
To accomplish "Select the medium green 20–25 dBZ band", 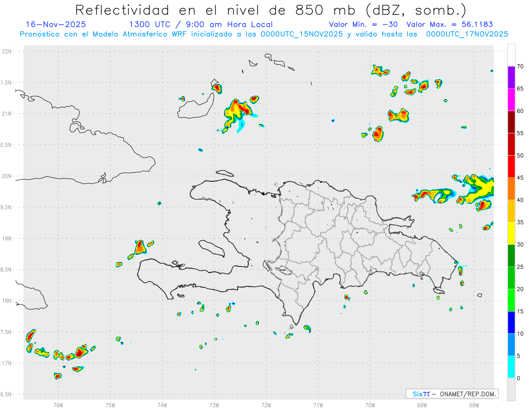I will [x=511, y=278].
